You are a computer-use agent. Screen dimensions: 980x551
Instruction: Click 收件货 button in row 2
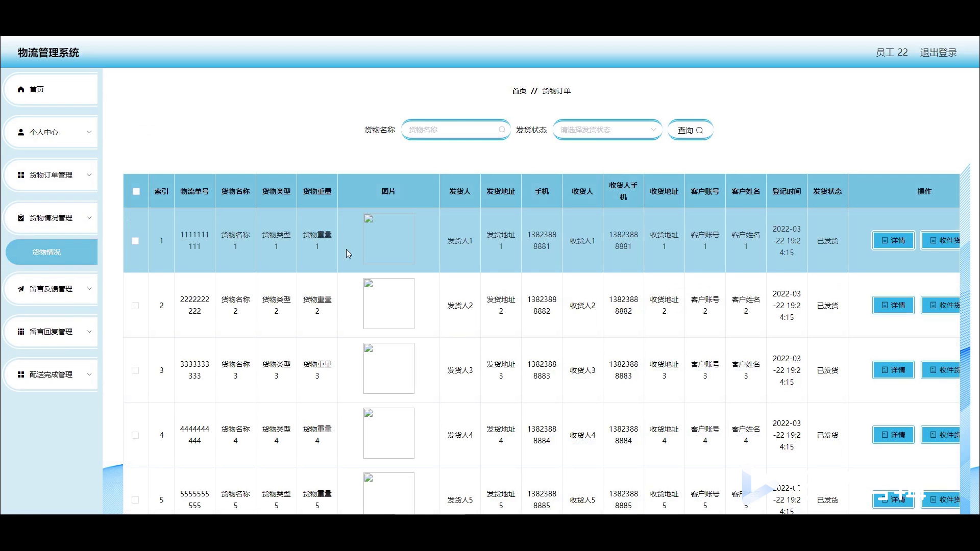click(941, 305)
